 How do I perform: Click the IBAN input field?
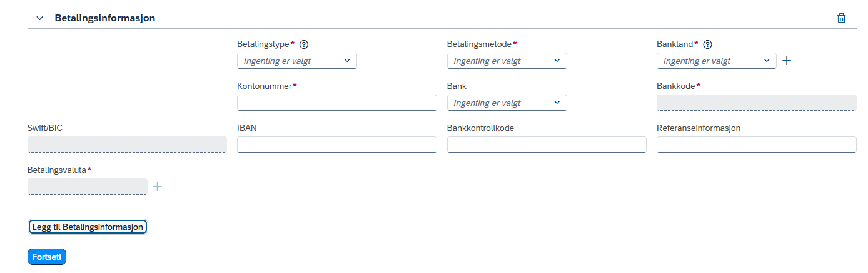click(x=337, y=145)
